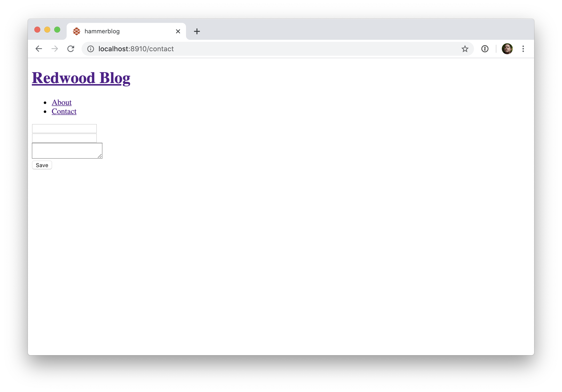Open a new tab with plus button
Image resolution: width=562 pixels, height=392 pixels.
tap(197, 31)
